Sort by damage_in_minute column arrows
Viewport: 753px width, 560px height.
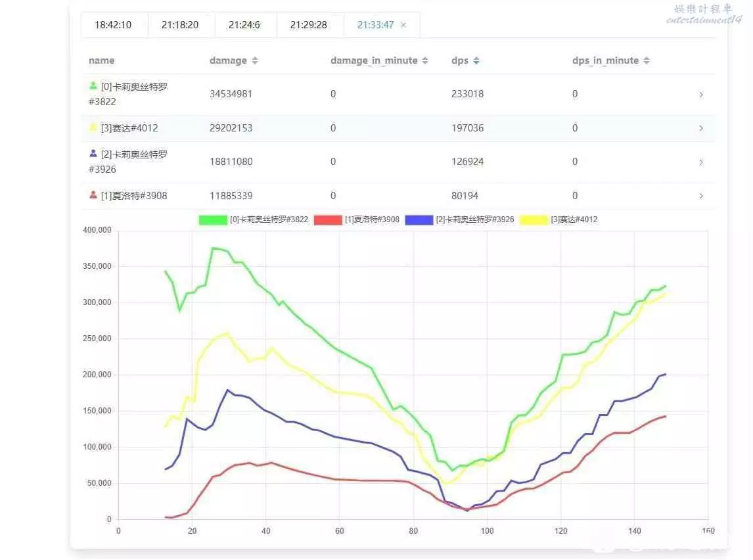click(x=425, y=60)
